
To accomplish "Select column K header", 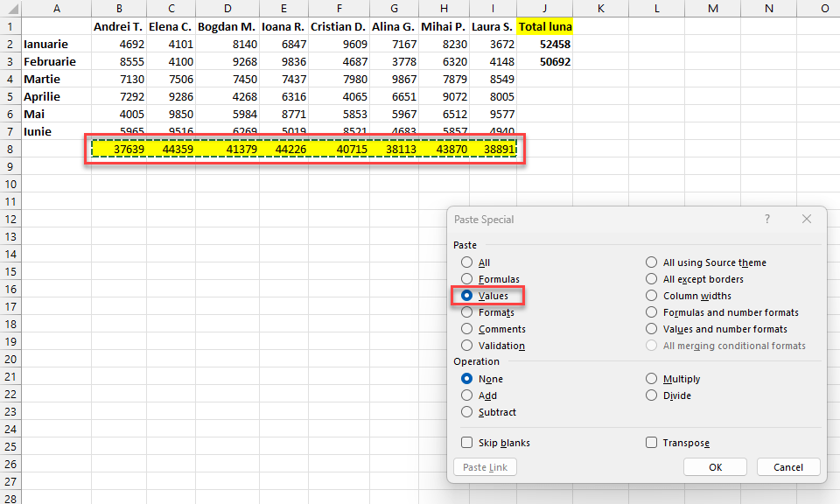I will (x=601, y=9).
